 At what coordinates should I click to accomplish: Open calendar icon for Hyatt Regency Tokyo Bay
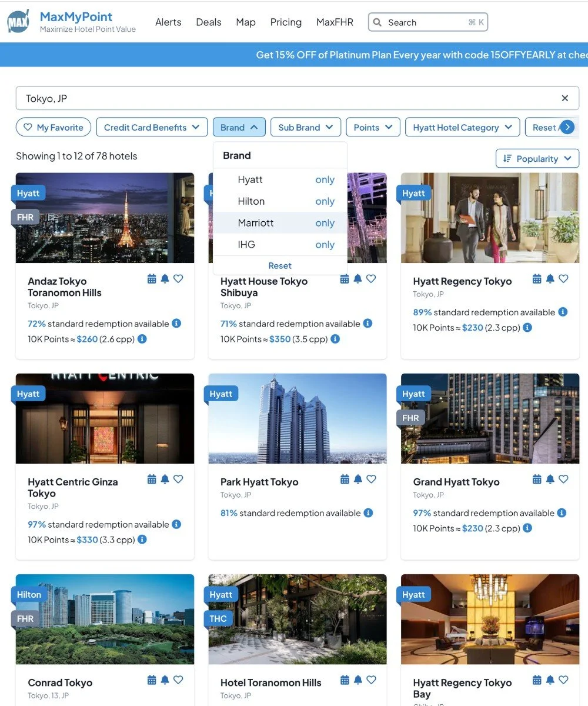537,680
